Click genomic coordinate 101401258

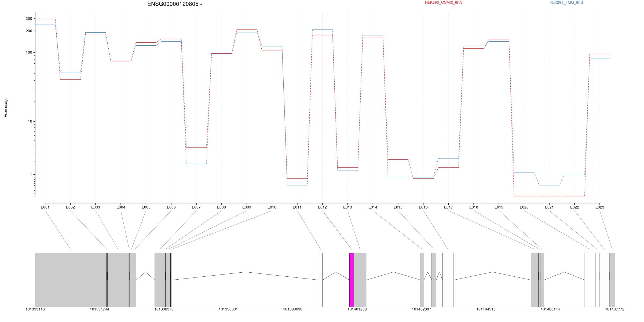point(357,309)
